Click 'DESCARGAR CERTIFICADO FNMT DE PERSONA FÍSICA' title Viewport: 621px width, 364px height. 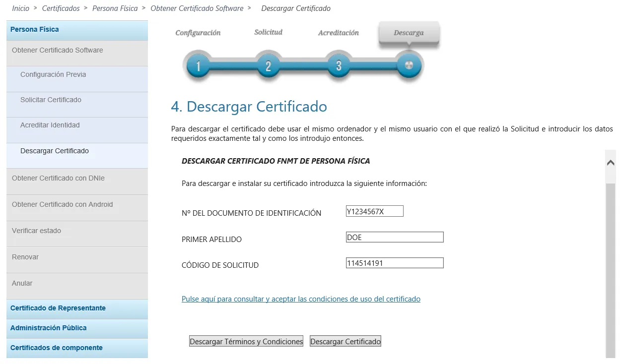tap(276, 161)
